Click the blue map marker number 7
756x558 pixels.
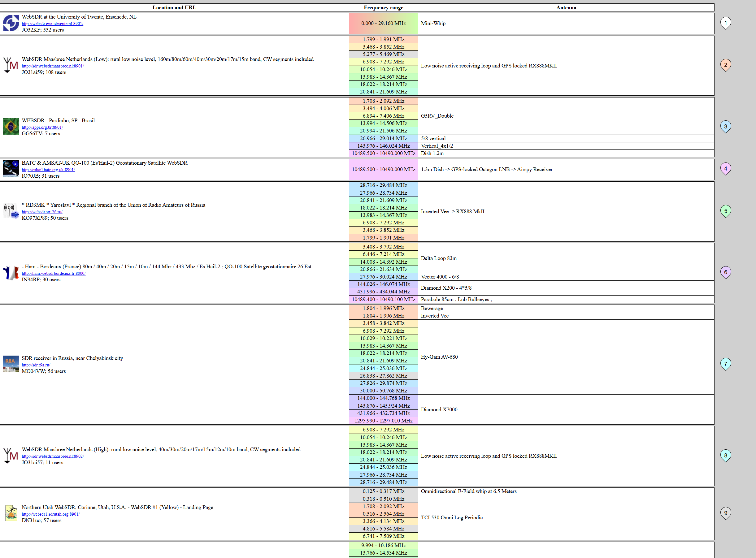725,363
